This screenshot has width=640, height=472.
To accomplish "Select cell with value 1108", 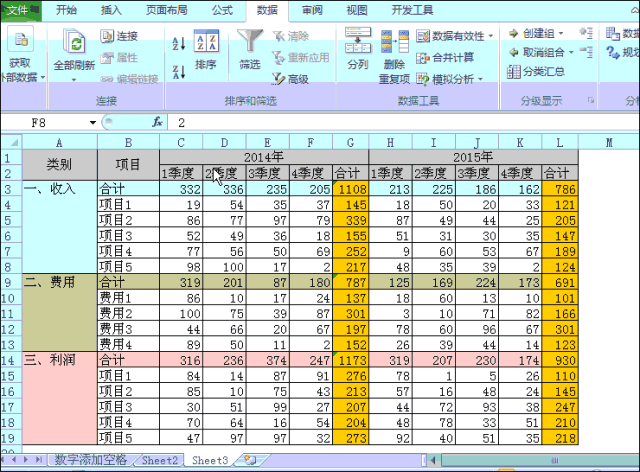I will [x=351, y=189].
